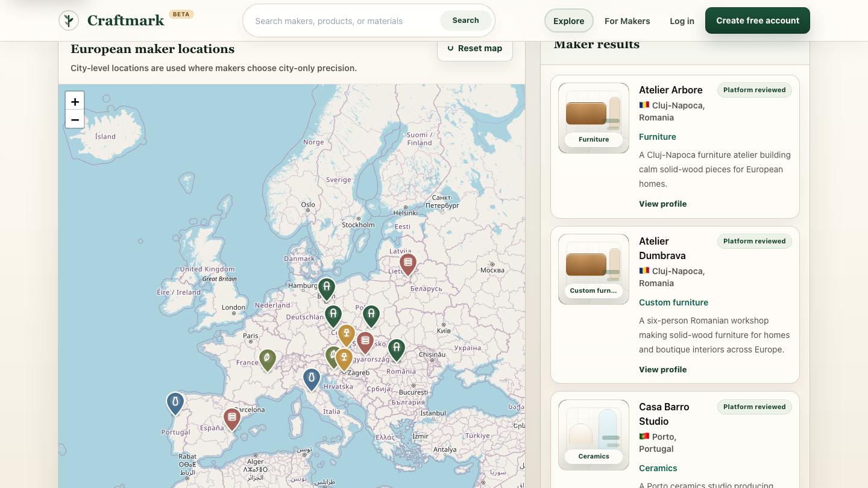
Task: Click the Romanian flag on Atelier Arbore's card
Action: tap(644, 105)
